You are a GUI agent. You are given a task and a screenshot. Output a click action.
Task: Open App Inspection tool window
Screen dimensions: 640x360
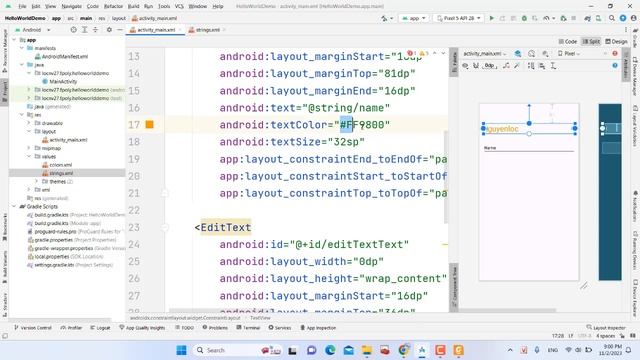click(x=318, y=328)
